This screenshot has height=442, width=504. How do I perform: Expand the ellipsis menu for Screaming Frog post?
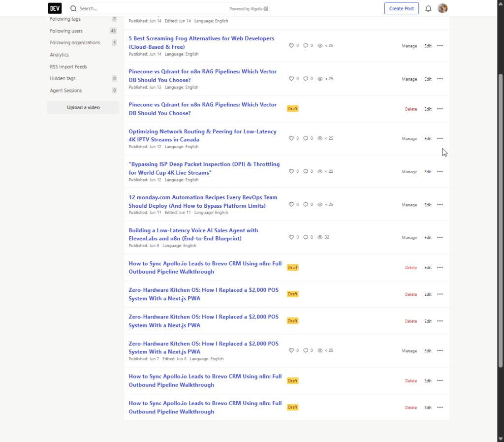(440, 46)
